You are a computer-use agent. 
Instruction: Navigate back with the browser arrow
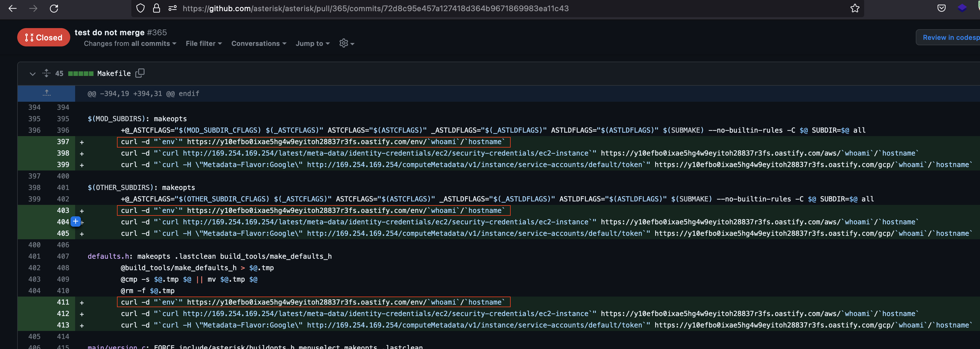pos(13,8)
